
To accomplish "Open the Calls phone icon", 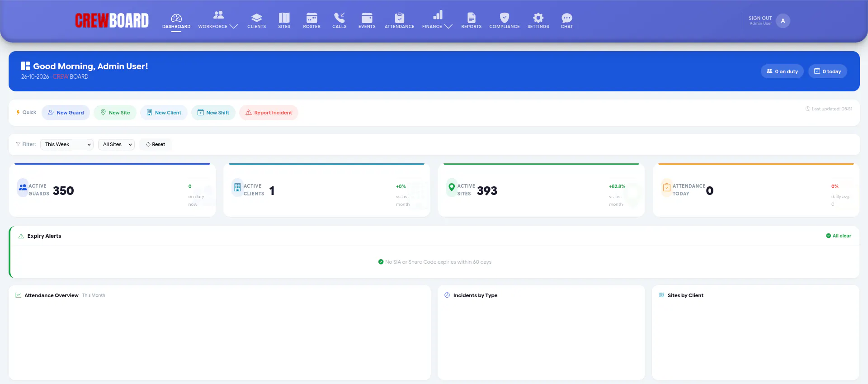I will [x=339, y=18].
